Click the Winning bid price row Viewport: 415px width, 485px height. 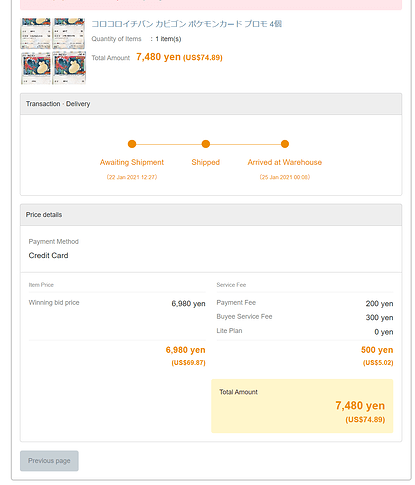pyautogui.click(x=117, y=303)
